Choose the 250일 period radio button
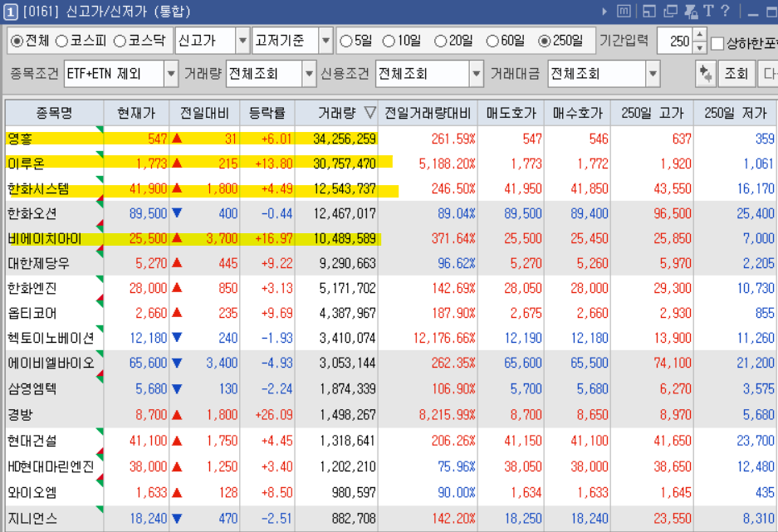The height and width of the screenshot is (532, 778). [x=545, y=41]
